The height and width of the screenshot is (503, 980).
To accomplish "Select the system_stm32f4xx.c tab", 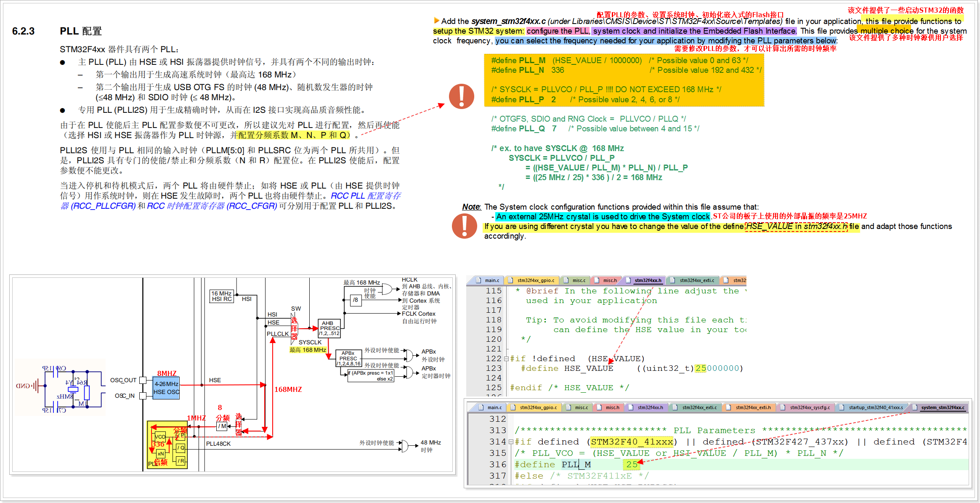I will [x=943, y=407].
